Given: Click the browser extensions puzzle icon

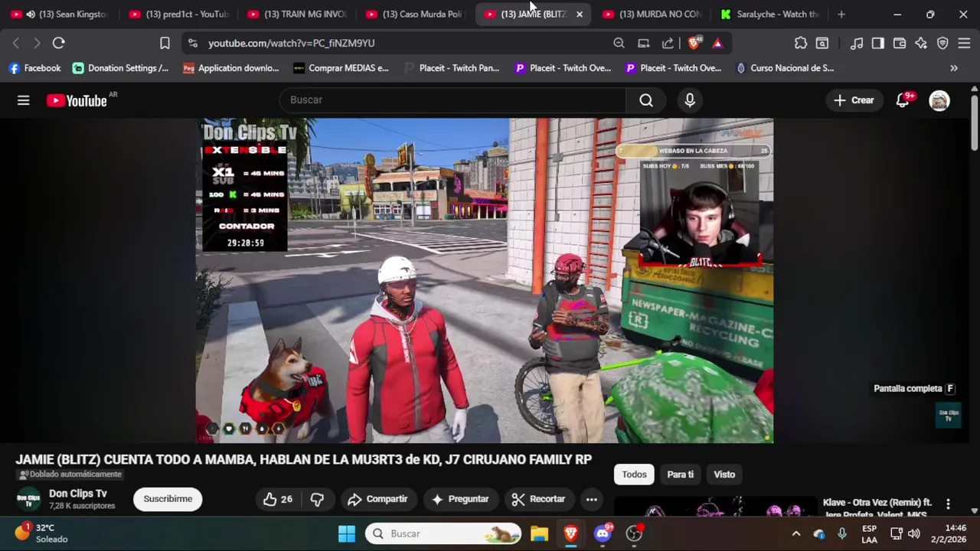Looking at the screenshot, I should [801, 43].
